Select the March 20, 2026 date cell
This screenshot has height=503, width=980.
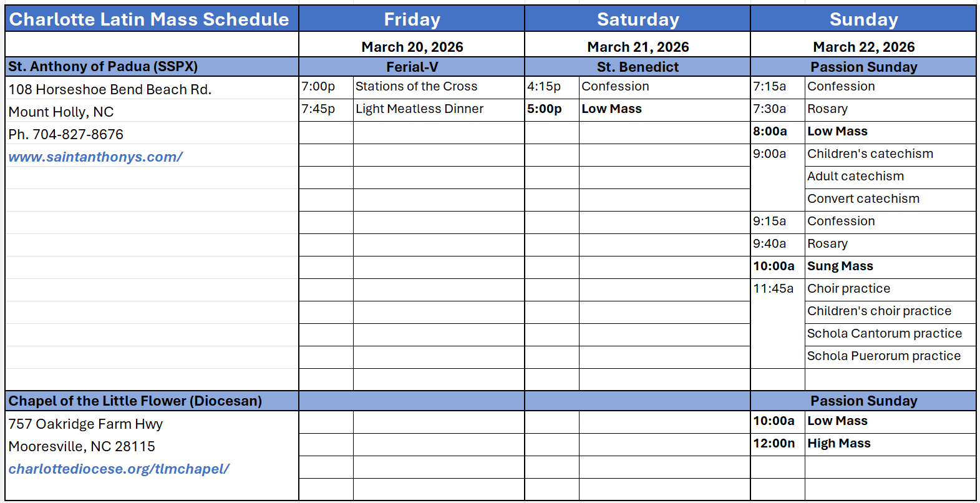[x=412, y=47]
